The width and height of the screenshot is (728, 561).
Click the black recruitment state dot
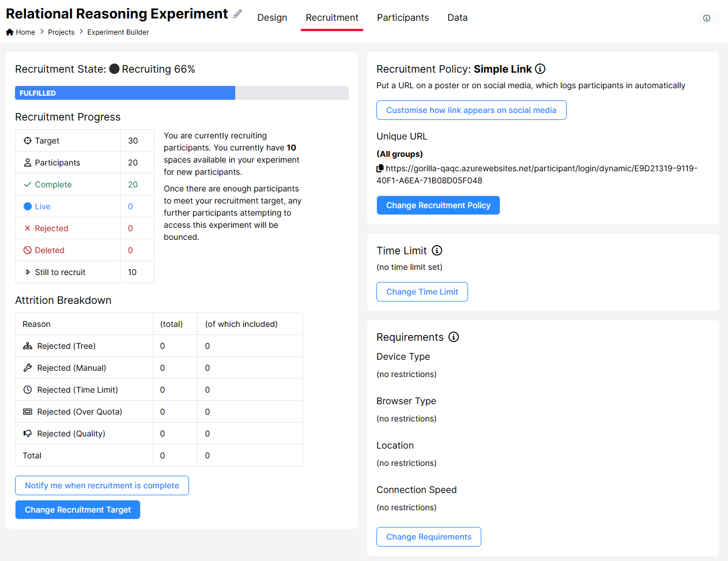coord(114,69)
